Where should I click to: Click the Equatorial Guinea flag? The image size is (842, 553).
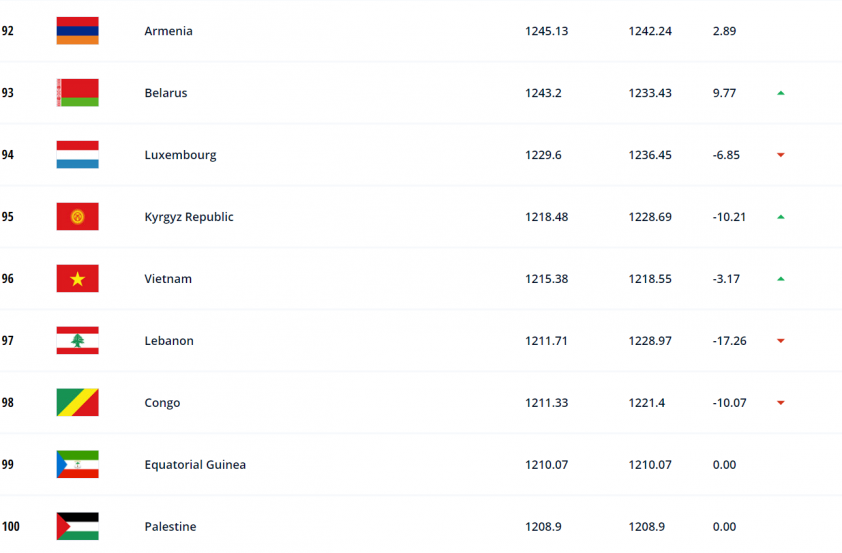77,464
